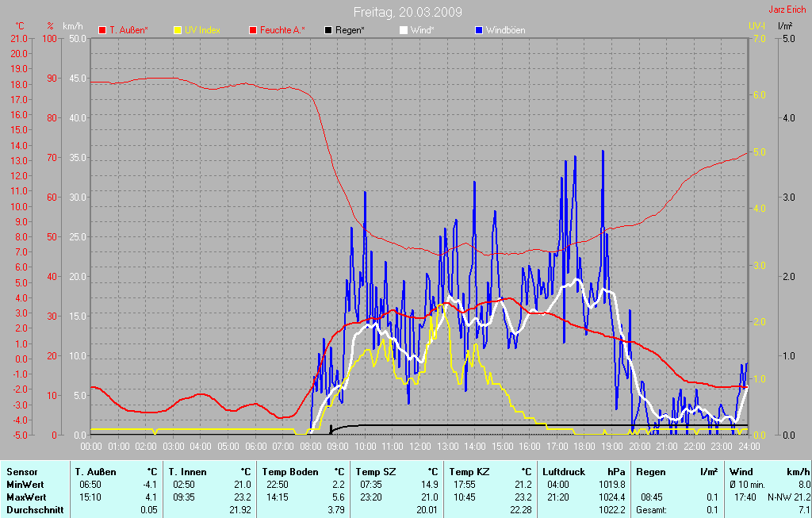Viewport: 812px width, 518px height.
Task: Click the black Regen legend square
Action: point(328,30)
